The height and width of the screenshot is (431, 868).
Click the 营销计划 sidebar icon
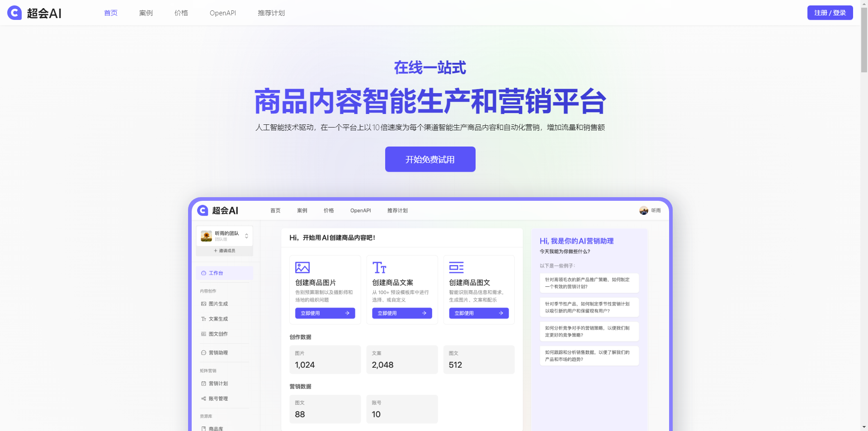(x=203, y=384)
